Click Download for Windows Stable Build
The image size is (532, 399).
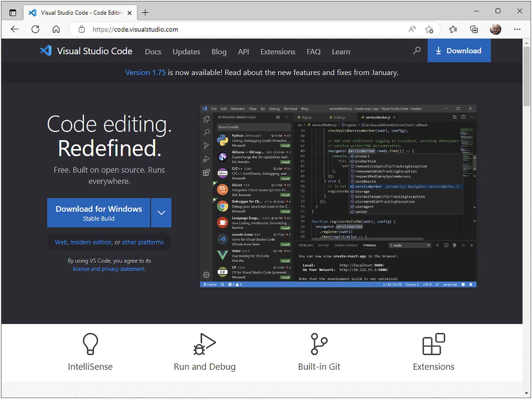point(99,213)
